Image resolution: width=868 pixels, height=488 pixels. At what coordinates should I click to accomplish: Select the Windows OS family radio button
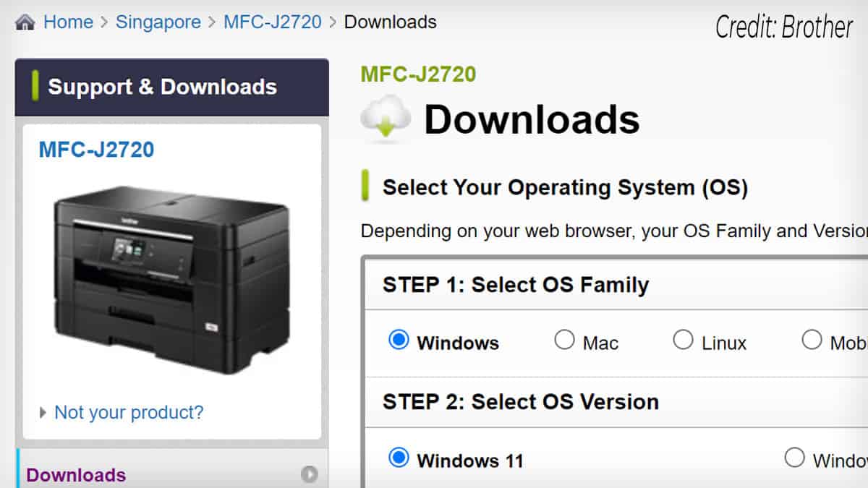[399, 340]
